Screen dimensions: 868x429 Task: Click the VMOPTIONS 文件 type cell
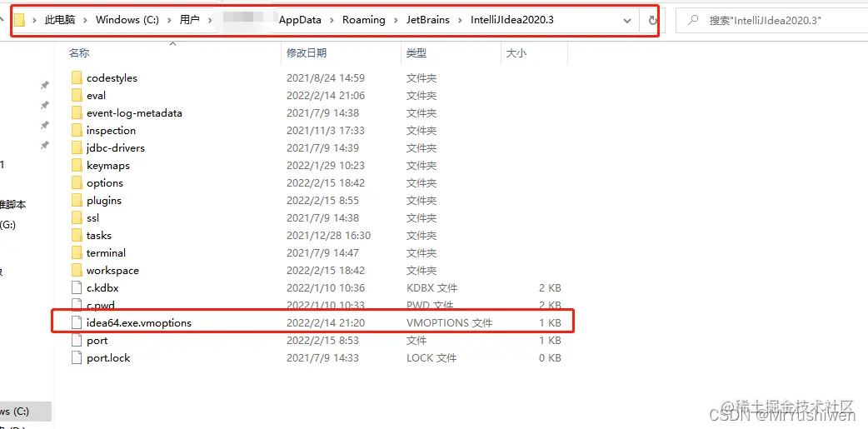point(449,322)
